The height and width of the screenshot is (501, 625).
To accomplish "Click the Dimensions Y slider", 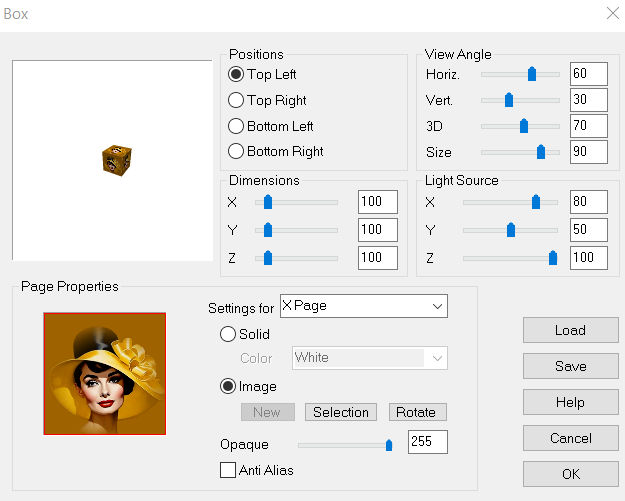I will pos(296,230).
